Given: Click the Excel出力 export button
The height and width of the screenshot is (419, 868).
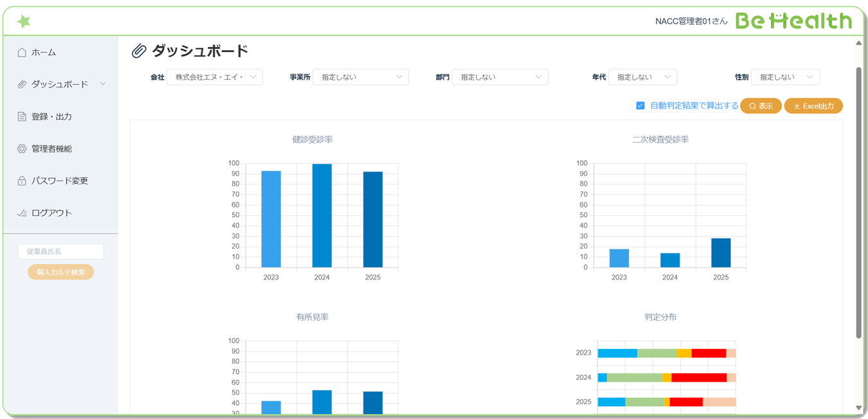Looking at the screenshot, I should click(813, 106).
